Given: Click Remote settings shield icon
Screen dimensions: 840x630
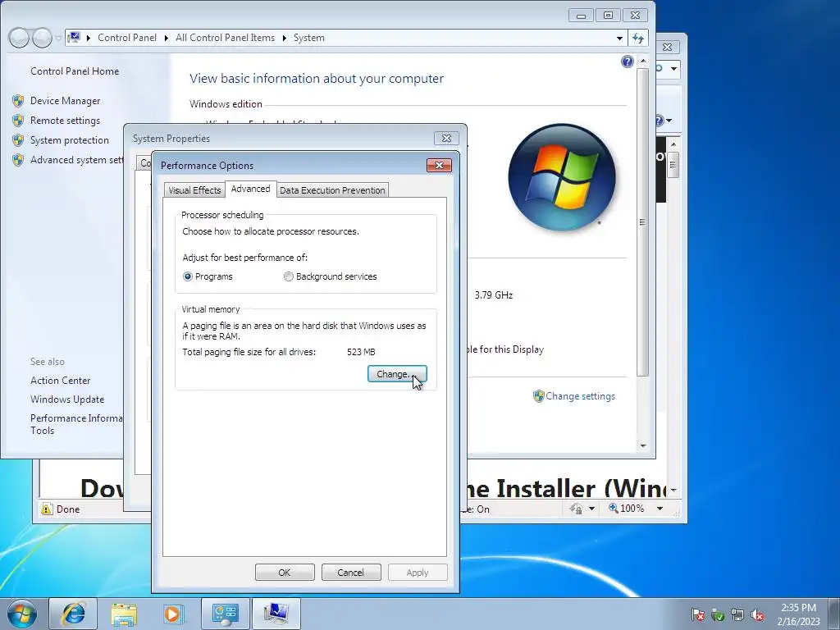Looking at the screenshot, I should pyautogui.click(x=18, y=121).
